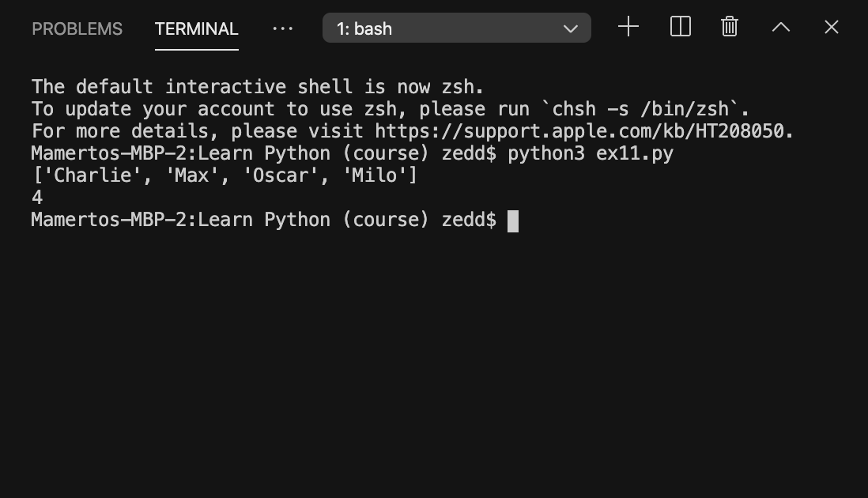The height and width of the screenshot is (498, 868).
Task: Open additional terminal actions with the ellipsis icon
Action: pyautogui.click(x=283, y=28)
